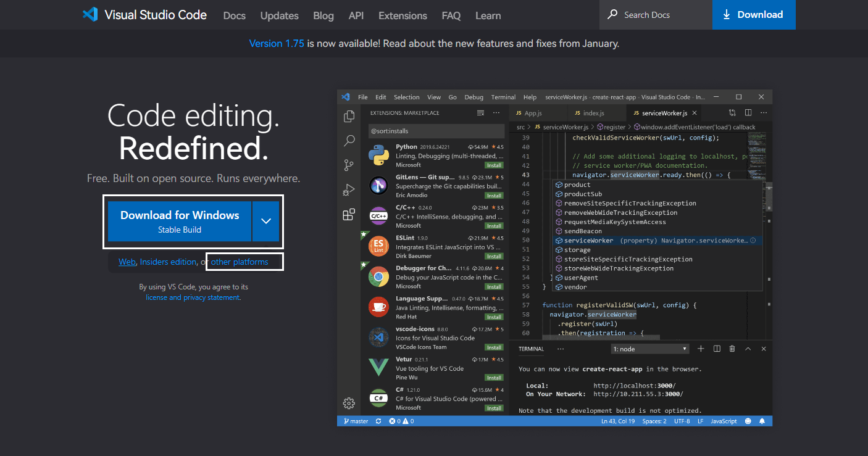The width and height of the screenshot is (868, 456).
Task: Open the "1: node" terminal dropdown
Action: coord(650,349)
